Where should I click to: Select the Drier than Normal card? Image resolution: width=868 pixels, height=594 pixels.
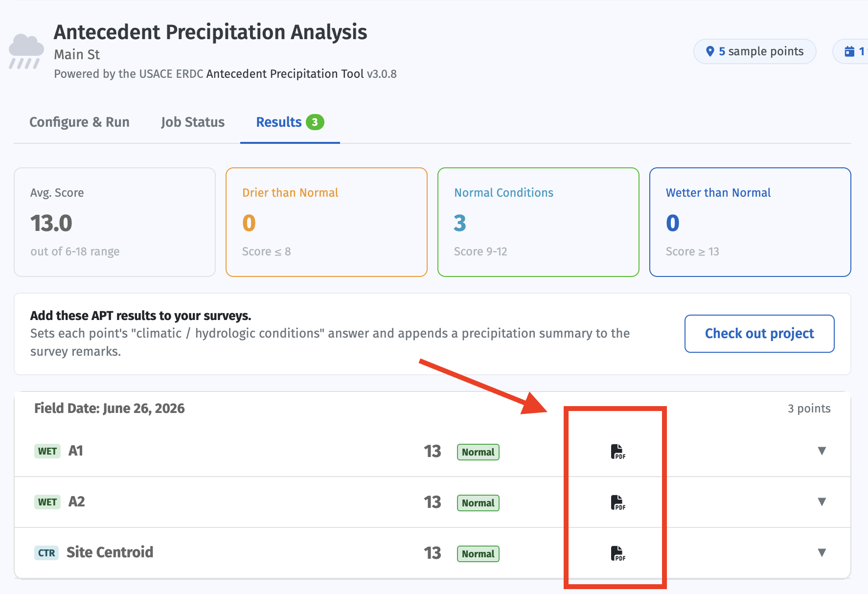[326, 222]
